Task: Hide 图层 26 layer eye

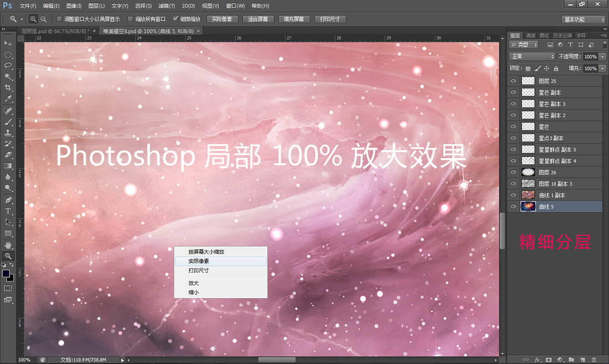Action: (x=514, y=172)
